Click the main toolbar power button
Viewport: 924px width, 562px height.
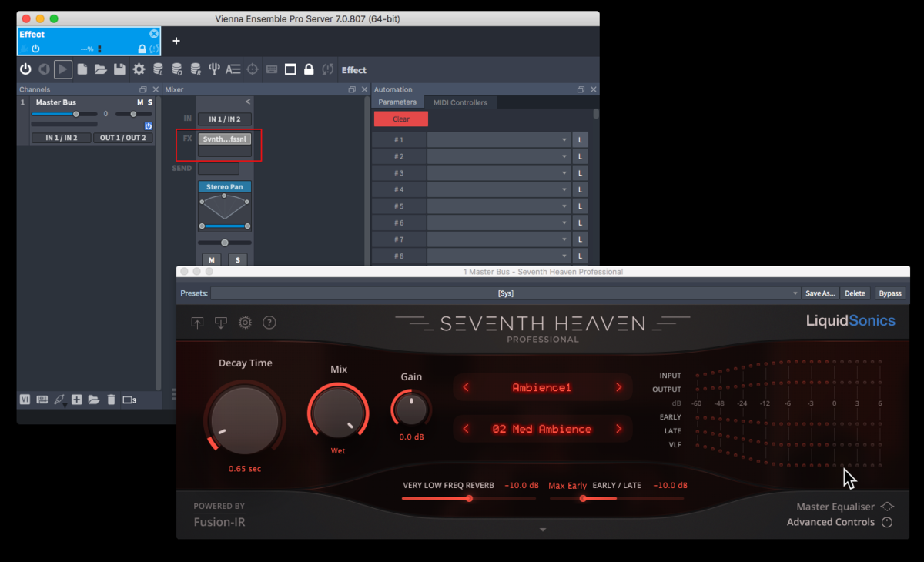pyautogui.click(x=25, y=69)
